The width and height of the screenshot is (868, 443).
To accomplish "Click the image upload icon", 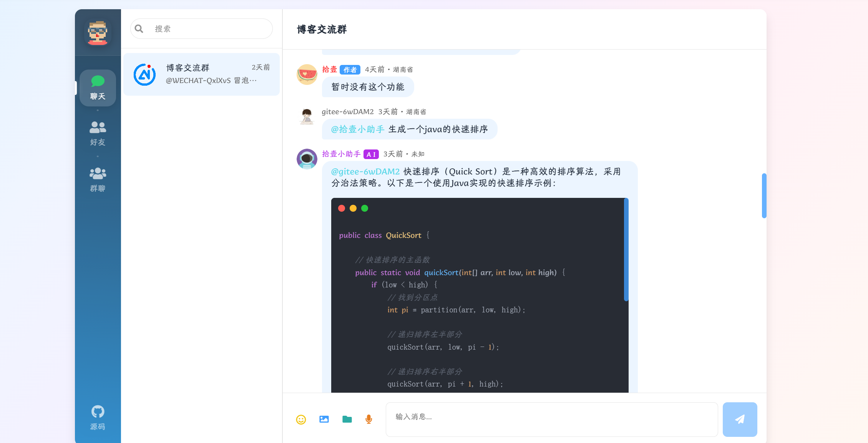I will pos(324,419).
